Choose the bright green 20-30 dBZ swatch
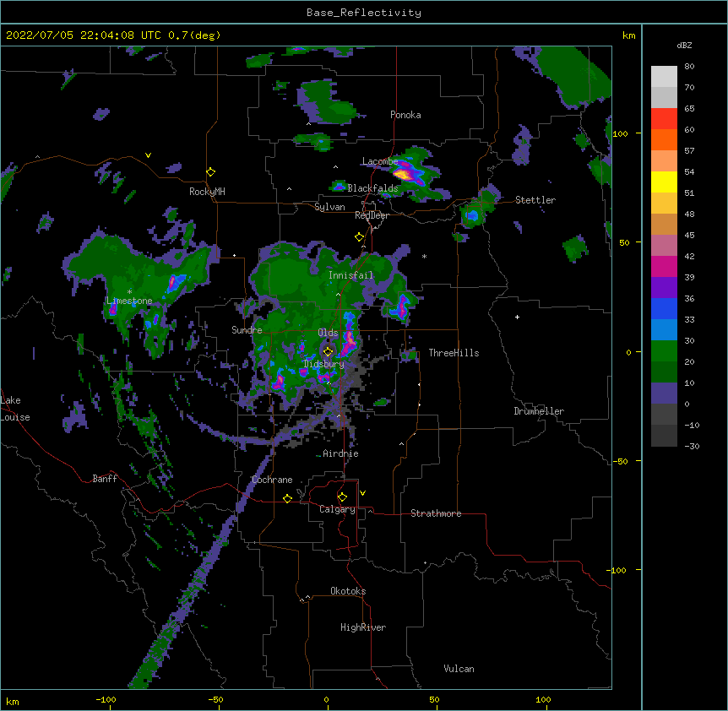This screenshot has width=728, height=711. (x=664, y=351)
